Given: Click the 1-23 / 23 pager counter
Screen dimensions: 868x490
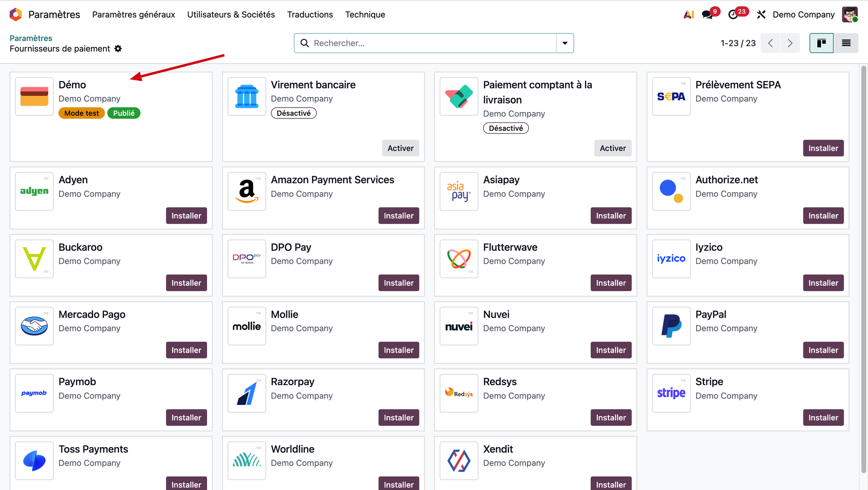Looking at the screenshot, I should (x=738, y=43).
